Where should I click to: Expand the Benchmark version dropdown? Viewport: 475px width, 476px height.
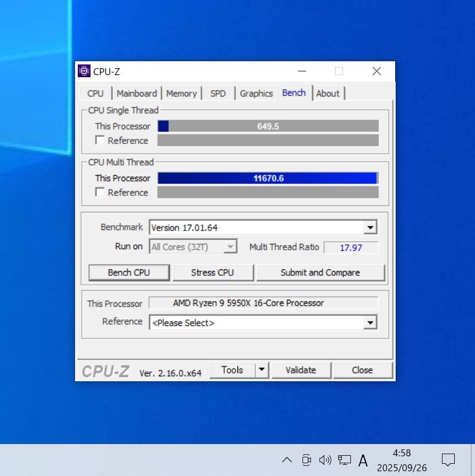click(370, 228)
